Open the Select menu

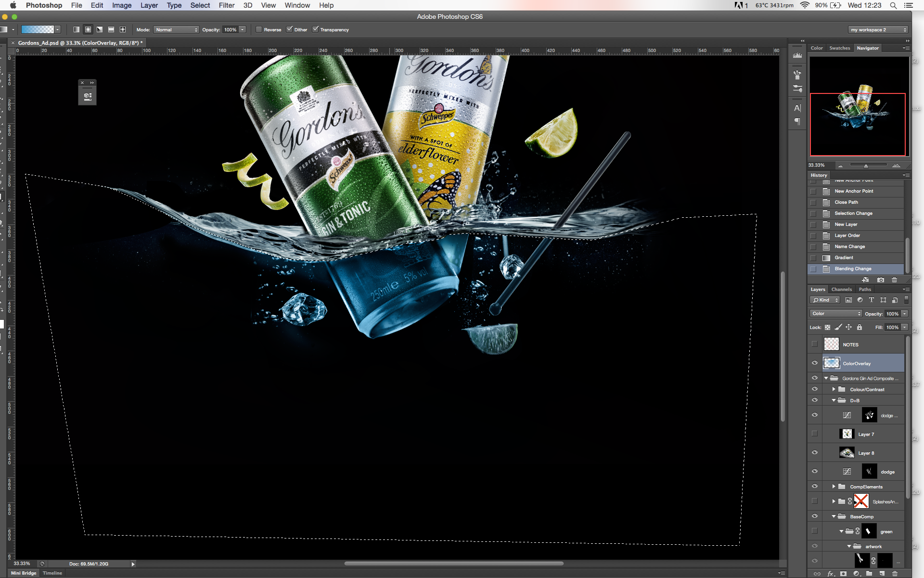point(200,5)
